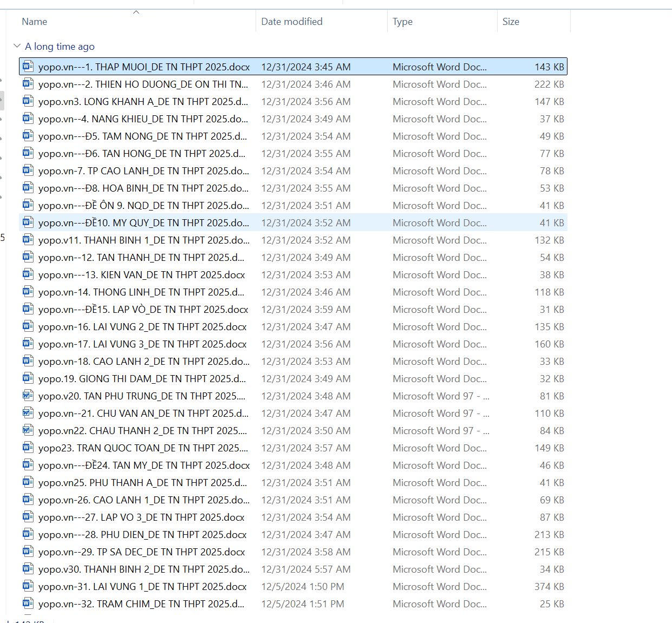Screen dimensions: 672x623
Task: Select MY QUY_DE TN THPT 2025 file name
Action: pos(143,223)
